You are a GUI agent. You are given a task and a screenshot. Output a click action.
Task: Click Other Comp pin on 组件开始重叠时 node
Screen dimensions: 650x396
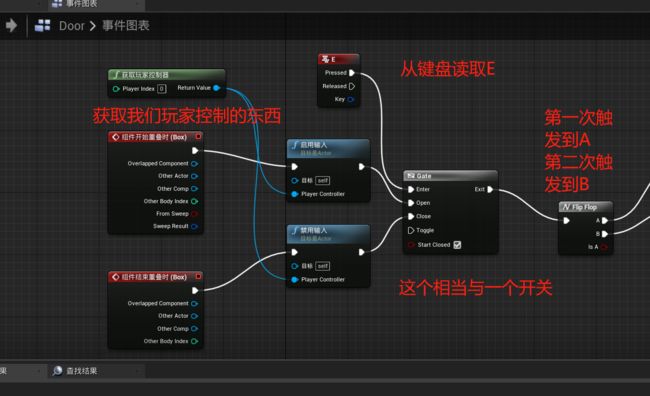[x=194, y=189]
